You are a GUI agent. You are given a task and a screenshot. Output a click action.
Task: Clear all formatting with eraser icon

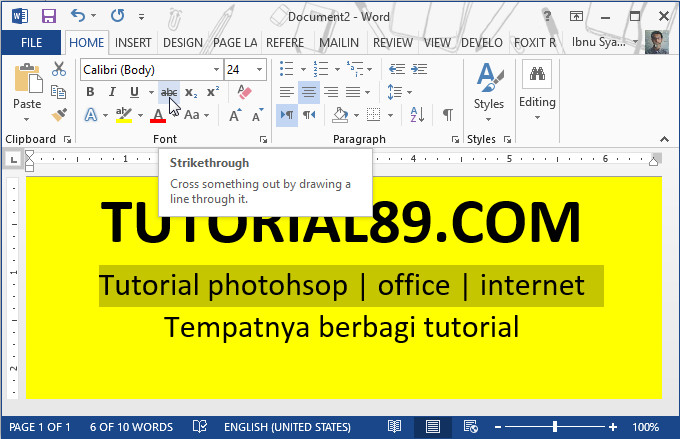[244, 92]
